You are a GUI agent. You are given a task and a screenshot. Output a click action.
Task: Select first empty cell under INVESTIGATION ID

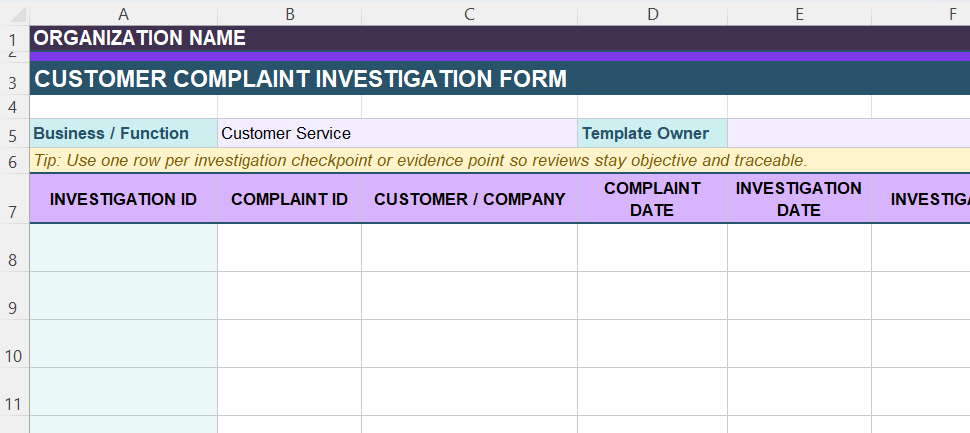tap(123, 248)
